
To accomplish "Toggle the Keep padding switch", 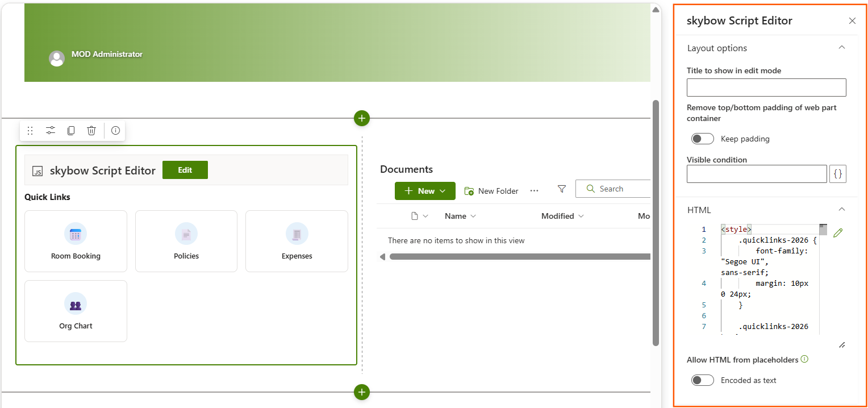I will click(x=703, y=139).
